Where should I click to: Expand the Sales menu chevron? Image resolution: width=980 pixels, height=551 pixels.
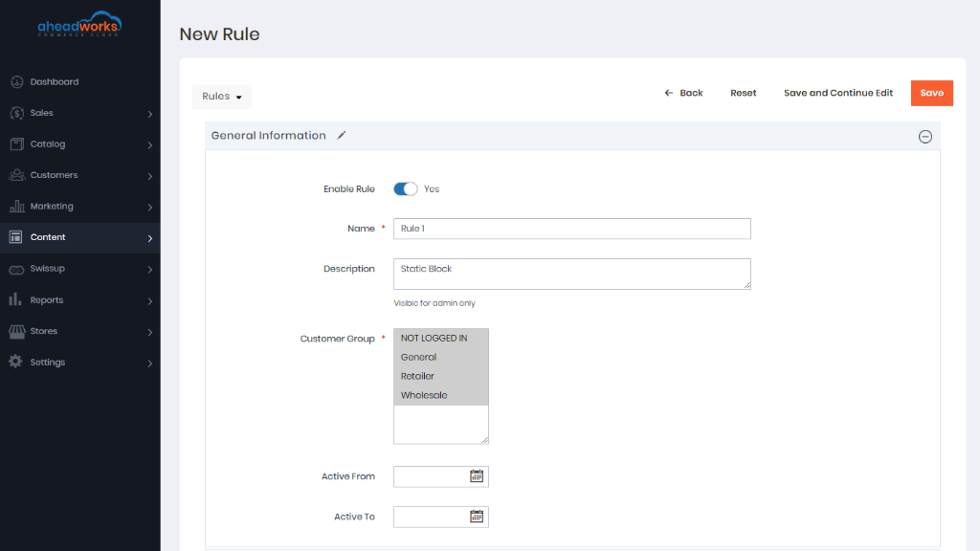coord(150,114)
